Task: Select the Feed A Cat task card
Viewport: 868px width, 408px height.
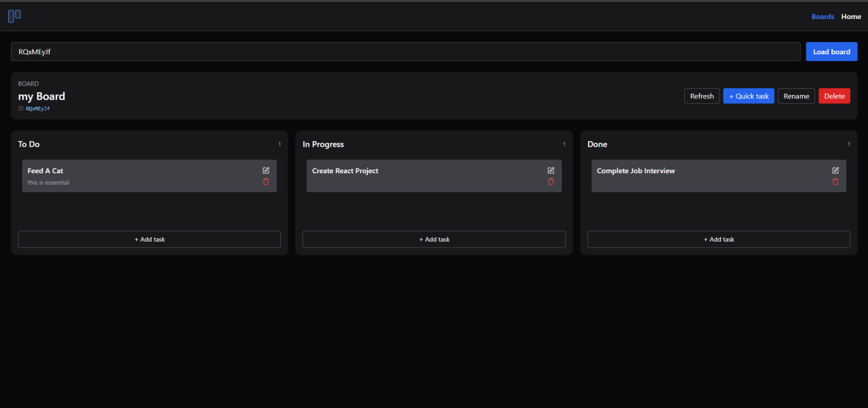Action: pos(136,175)
